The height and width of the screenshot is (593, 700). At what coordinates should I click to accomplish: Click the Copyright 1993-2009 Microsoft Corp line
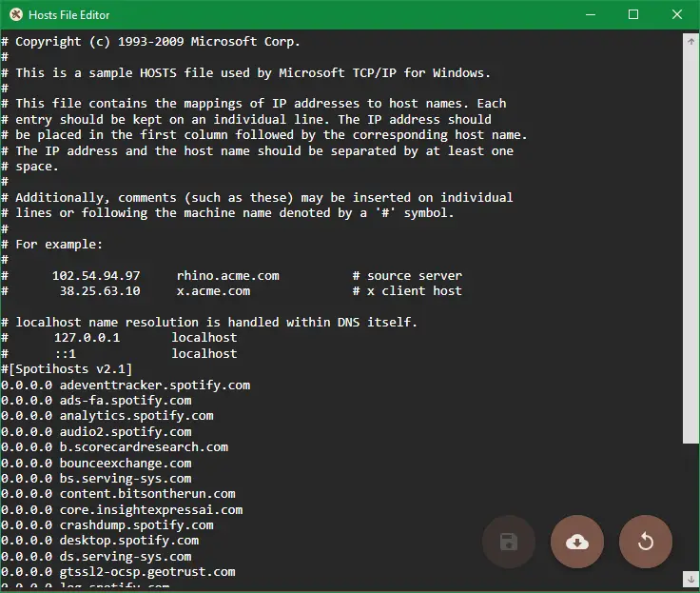tap(150, 42)
